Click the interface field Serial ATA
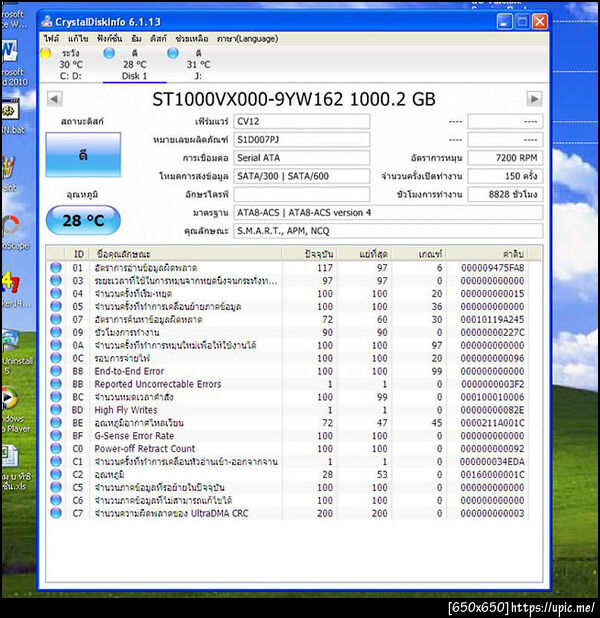Viewport: 600px width, 618px height. 302,158
